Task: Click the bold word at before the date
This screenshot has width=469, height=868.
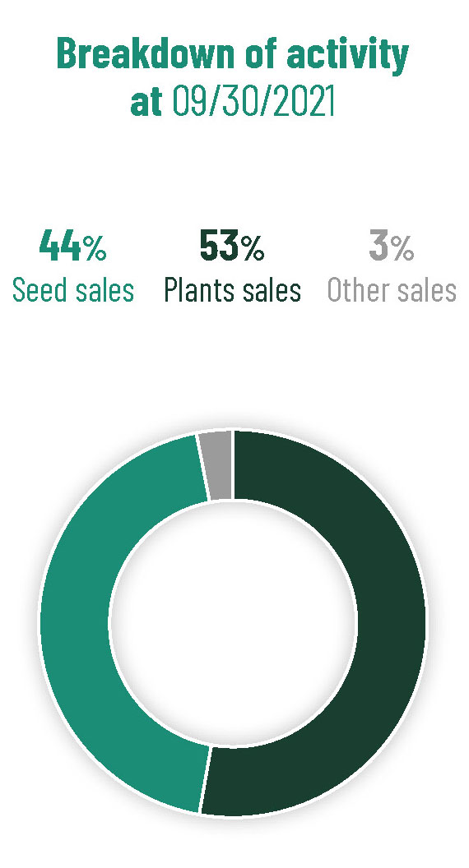Action: coord(146,101)
